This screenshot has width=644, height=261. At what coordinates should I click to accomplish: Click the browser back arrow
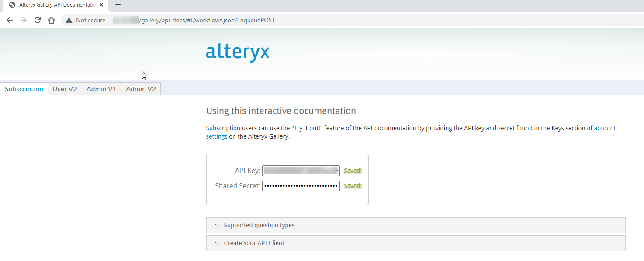tap(10, 20)
